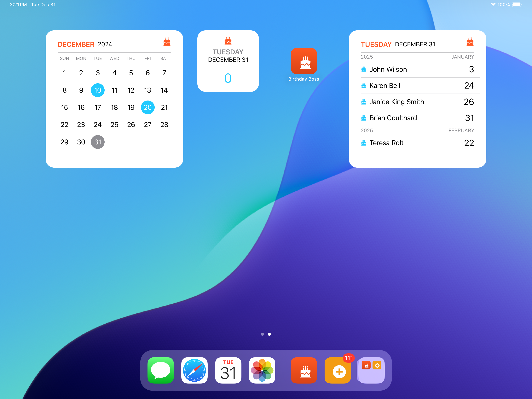Open the Birthday Boss app on home screen
This screenshot has width=532, height=399.
pos(304,61)
